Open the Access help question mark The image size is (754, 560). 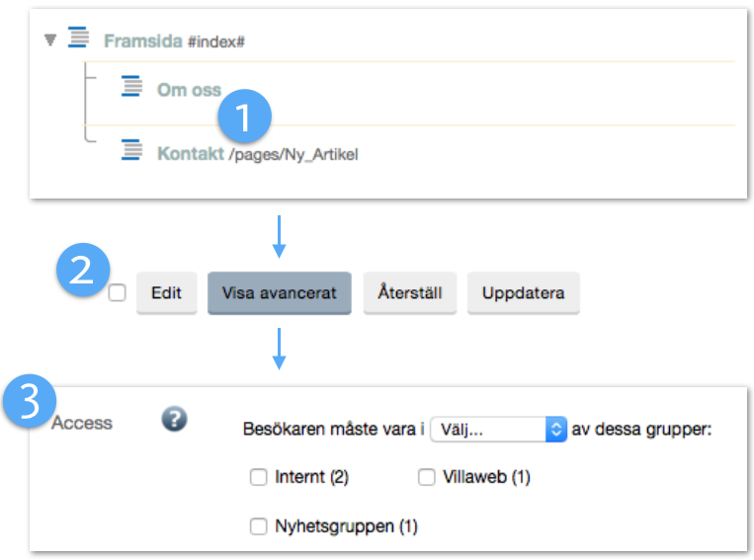pos(174,420)
